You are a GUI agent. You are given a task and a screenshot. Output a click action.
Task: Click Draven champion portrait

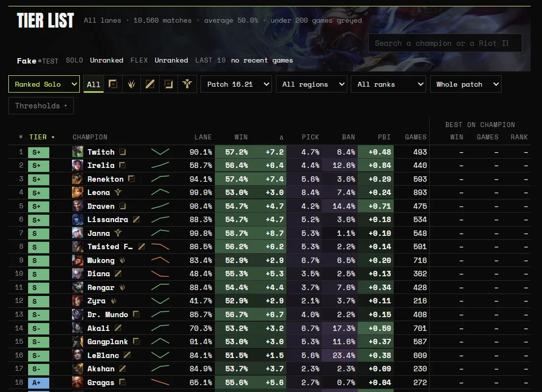[x=77, y=206]
